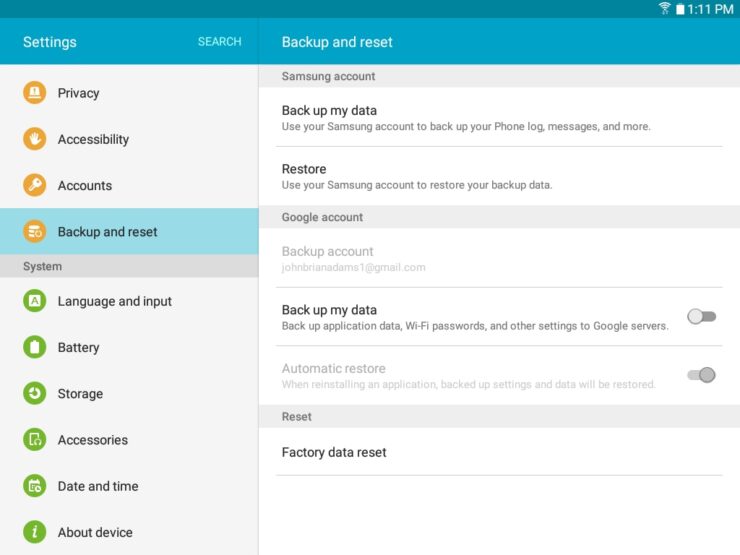The width and height of the screenshot is (740, 555).
Task: Open Factory data reset
Action: click(x=499, y=452)
